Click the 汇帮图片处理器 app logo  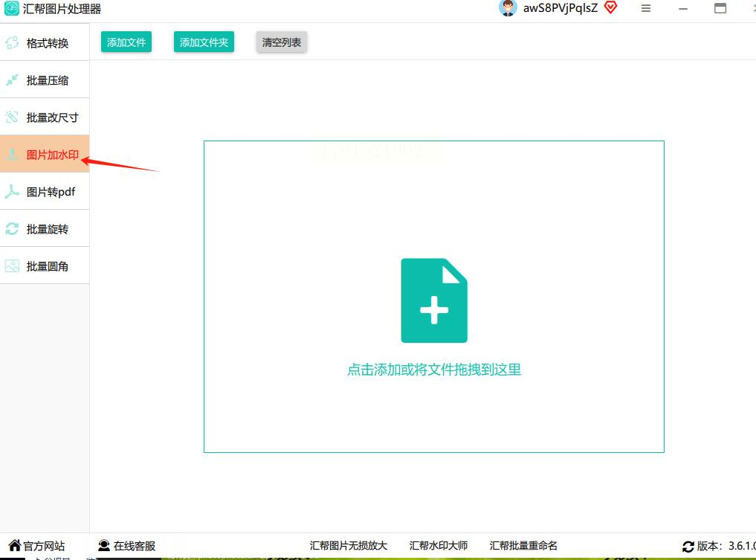click(x=12, y=9)
